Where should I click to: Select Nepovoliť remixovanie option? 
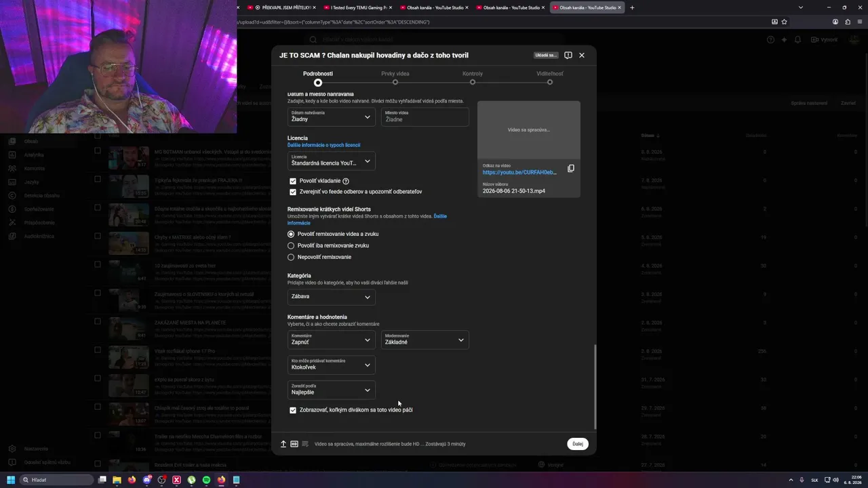291,257
